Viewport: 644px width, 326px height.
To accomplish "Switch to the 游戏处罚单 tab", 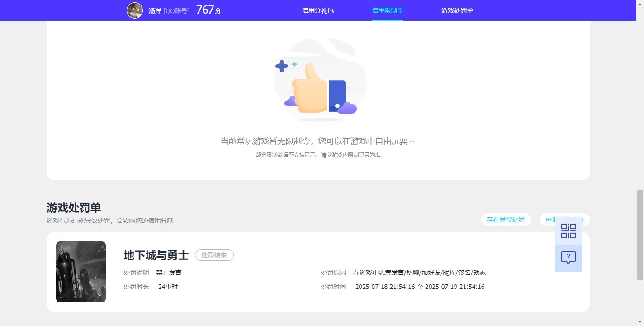I will [457, 10].
